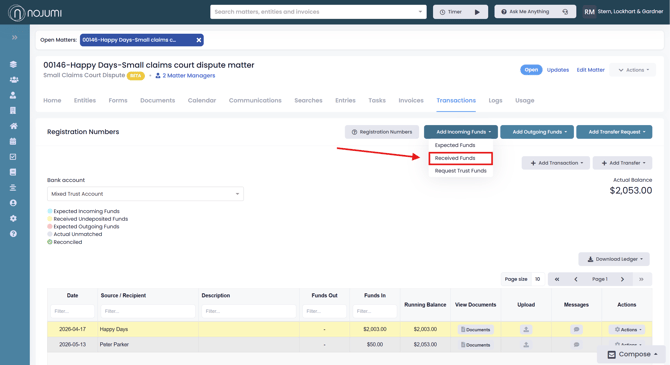Screen dimensions: 670x365
Task: Expand the matter Actions dropdown at top right
Action: [x=633, y=70]
